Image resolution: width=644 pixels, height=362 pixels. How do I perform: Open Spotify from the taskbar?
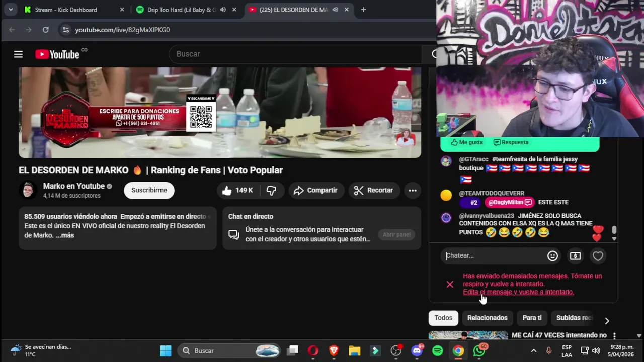click(438, 351)
